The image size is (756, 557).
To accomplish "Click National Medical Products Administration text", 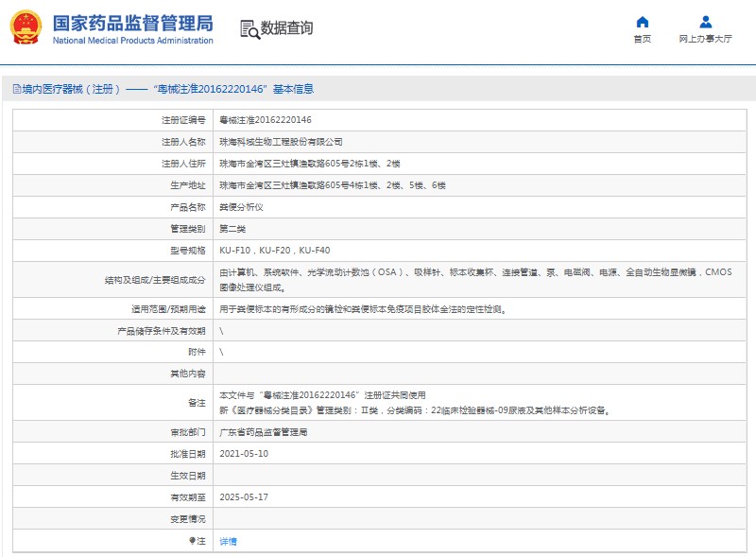I will pyautogui.click(x=133, y=41).
